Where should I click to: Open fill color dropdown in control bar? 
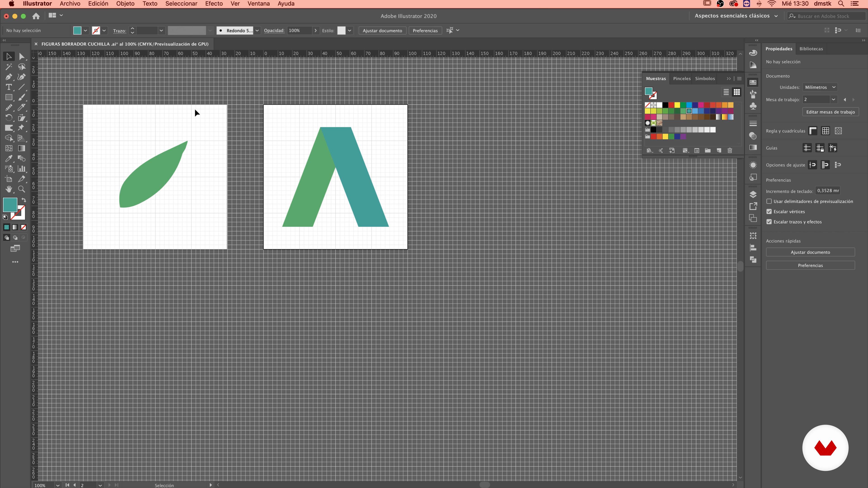[x=86, y=30]
